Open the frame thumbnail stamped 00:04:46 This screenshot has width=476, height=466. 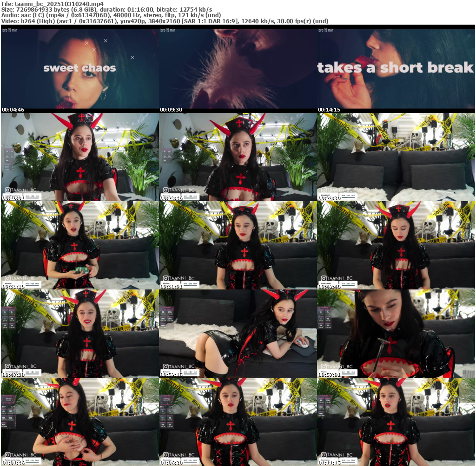point(80,69)
